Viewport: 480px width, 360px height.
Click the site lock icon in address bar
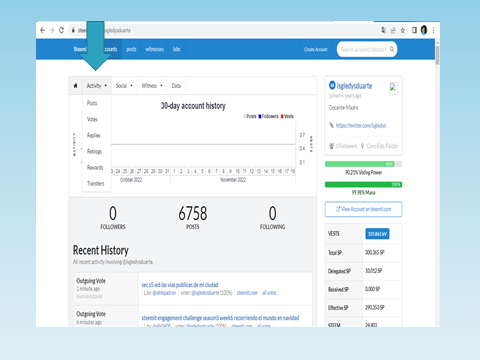(x=73, y=30)
